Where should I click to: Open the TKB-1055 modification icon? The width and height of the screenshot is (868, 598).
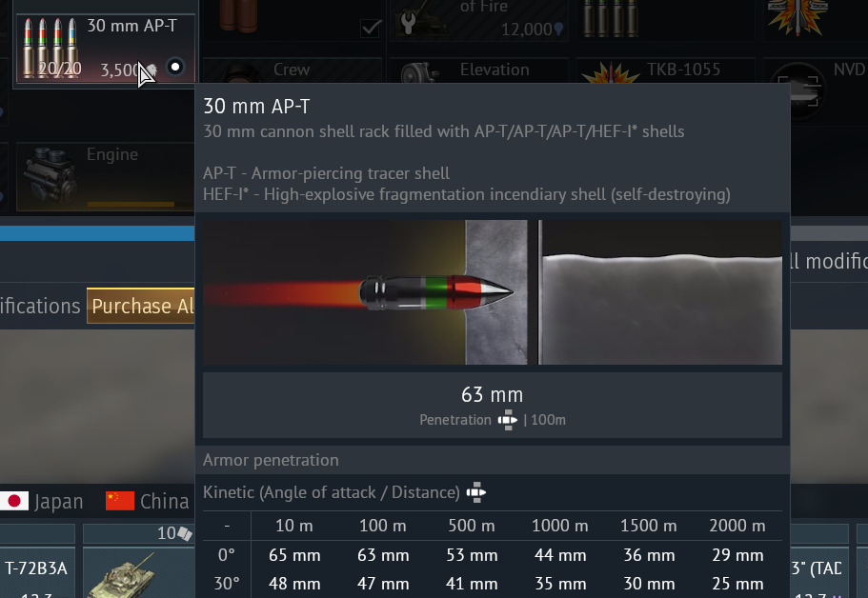coord(610,73)
